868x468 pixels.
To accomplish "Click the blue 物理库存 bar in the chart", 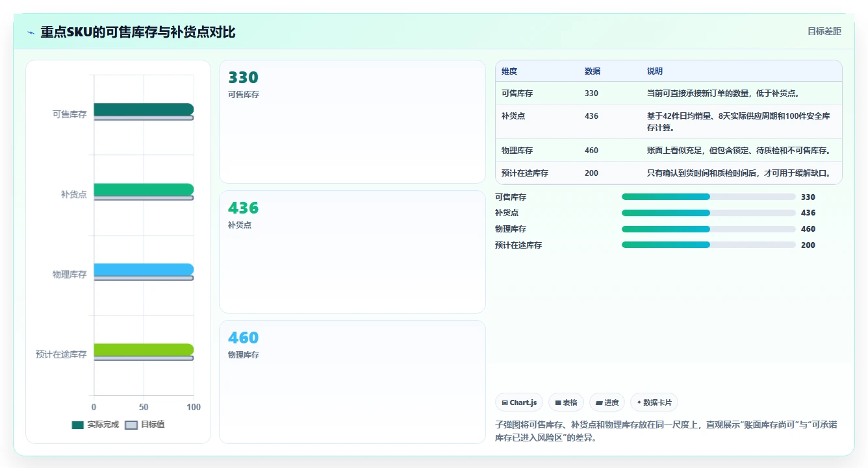I will 144,269.
